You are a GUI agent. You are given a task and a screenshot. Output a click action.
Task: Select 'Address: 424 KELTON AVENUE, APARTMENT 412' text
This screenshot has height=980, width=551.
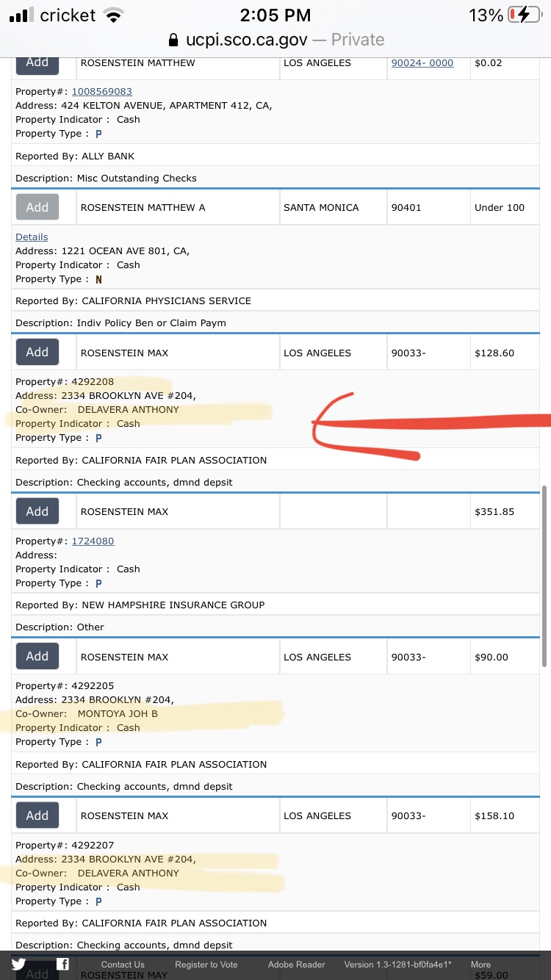(x=144, y=106)
